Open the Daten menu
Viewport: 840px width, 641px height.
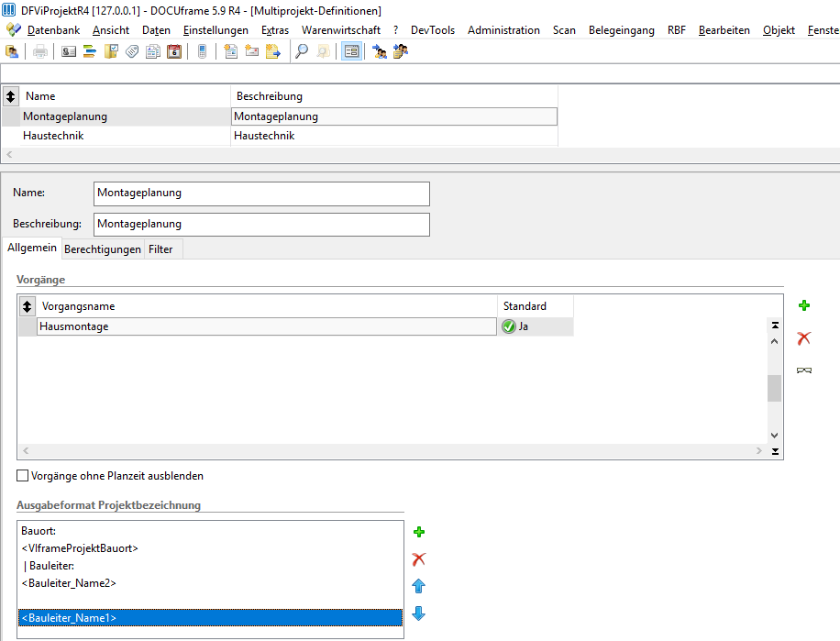click(156, 30)
